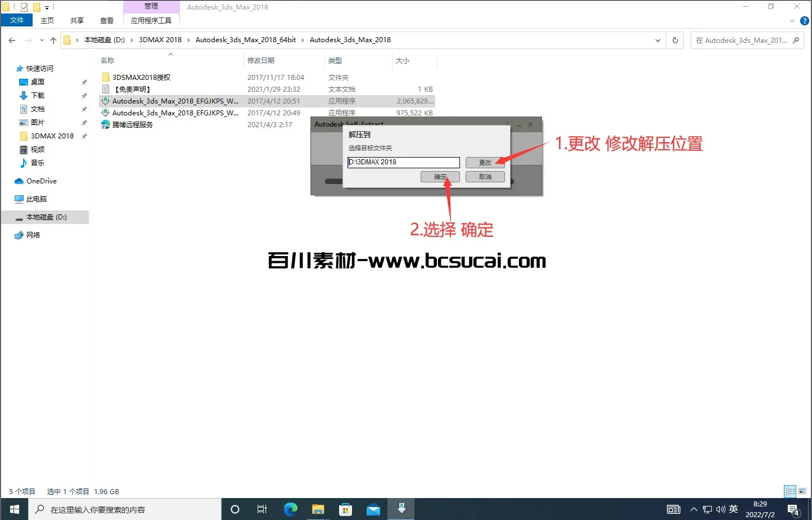Open the explorer help icon
The image size is (812, 520).
click(804, 21)
